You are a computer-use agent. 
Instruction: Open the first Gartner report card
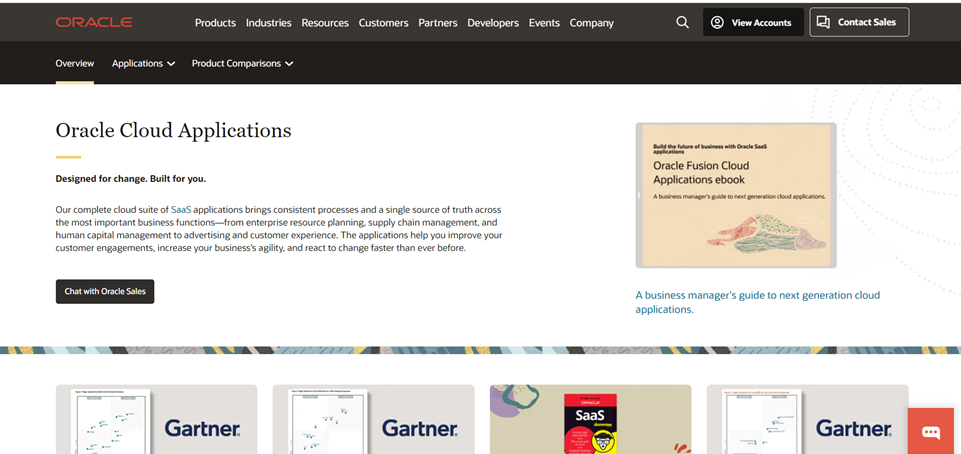[156, 419]
